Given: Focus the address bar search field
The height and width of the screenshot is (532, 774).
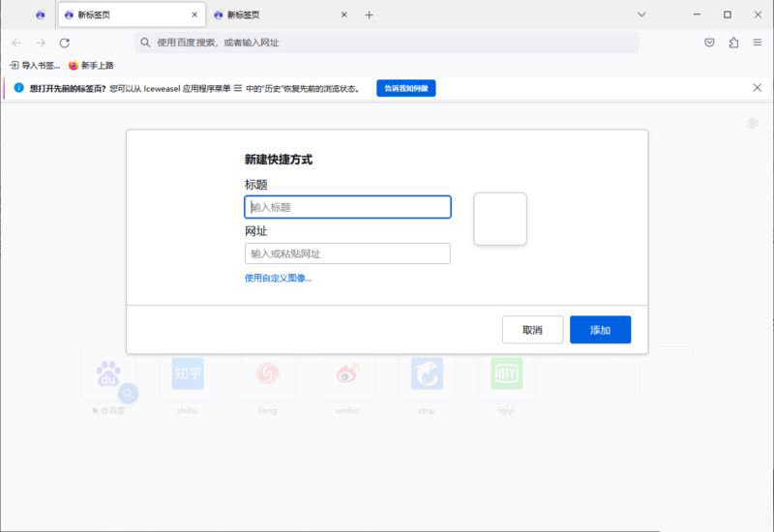Looking at the screenshot, I should (x=386, y=43).
